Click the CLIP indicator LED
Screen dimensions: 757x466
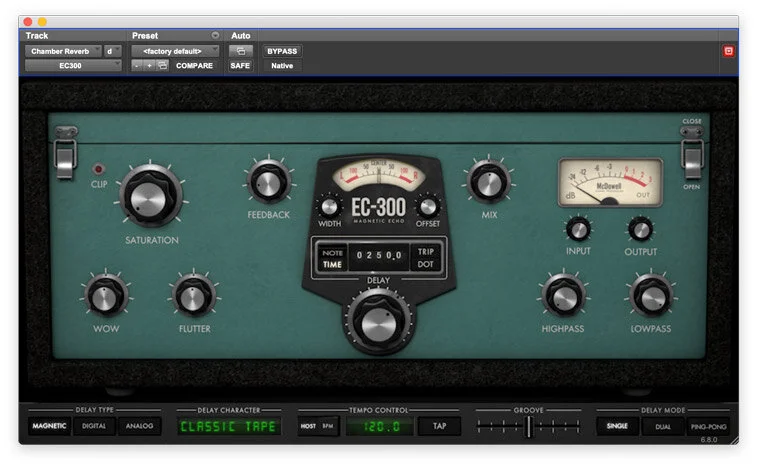tap(98, 169)
